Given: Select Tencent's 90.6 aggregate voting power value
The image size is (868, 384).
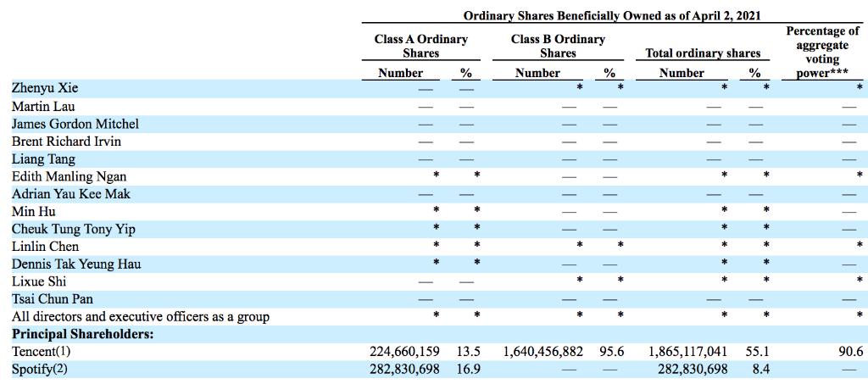Looking at the screenshot, I should (850, 351).
